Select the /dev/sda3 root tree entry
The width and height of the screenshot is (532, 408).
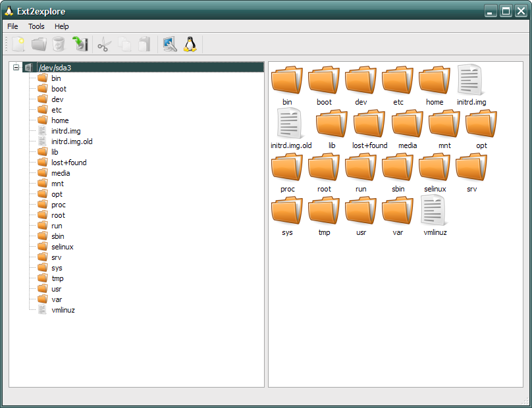(55, 67)
